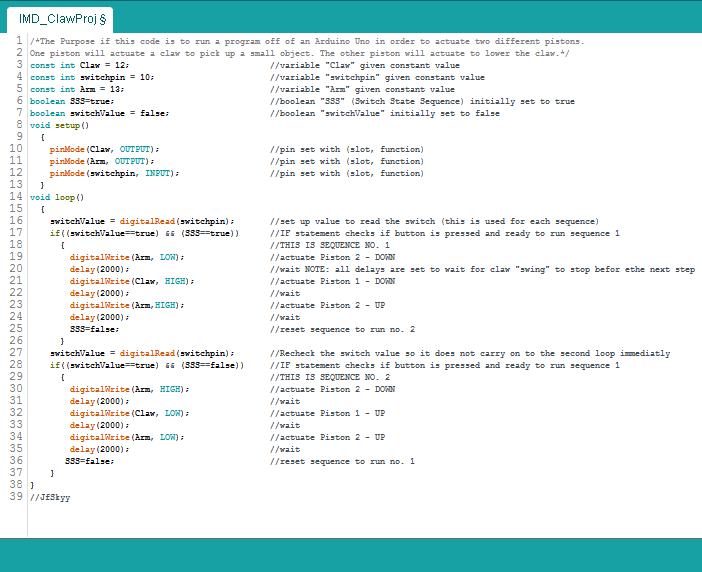The height and width of the screenshot is (572, 702).
Task: Click the header comment line starting 'One piston'
Action: pyautogui.click(x=300, y=54)
